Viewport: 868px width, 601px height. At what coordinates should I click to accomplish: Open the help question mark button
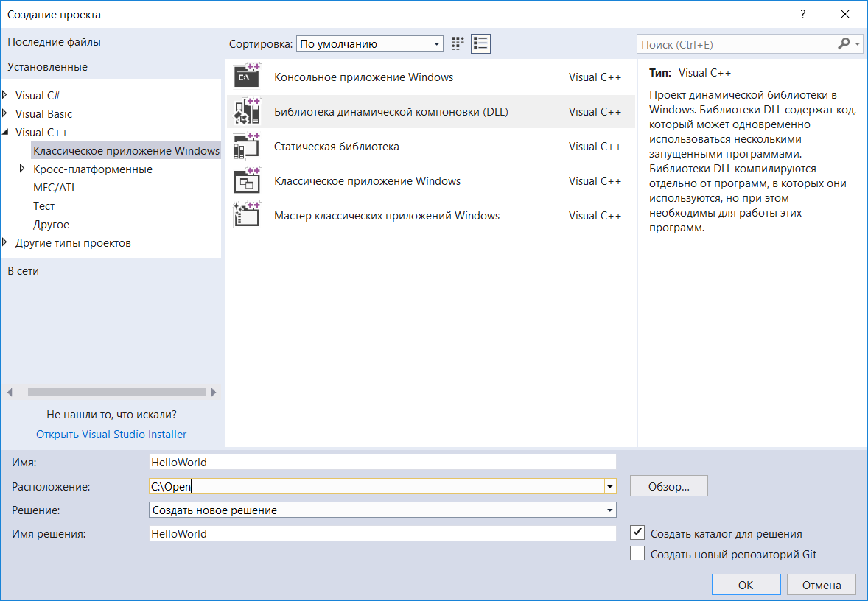[802, 15]
